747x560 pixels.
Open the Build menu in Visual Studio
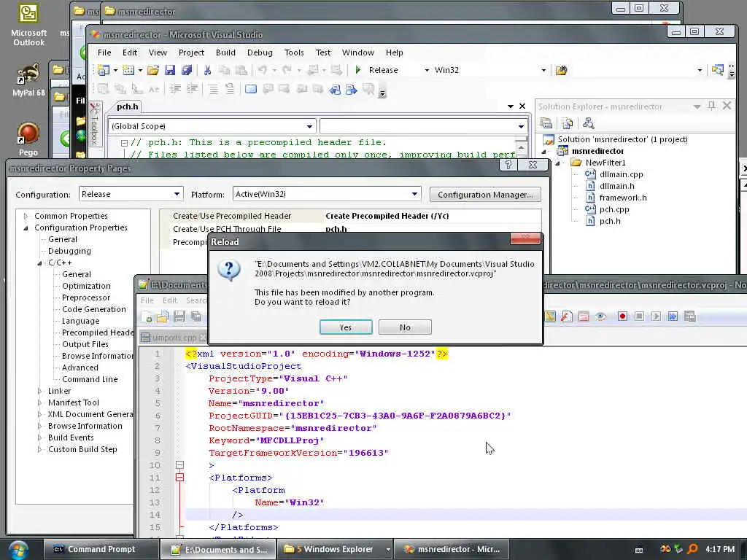coord(225,52)
